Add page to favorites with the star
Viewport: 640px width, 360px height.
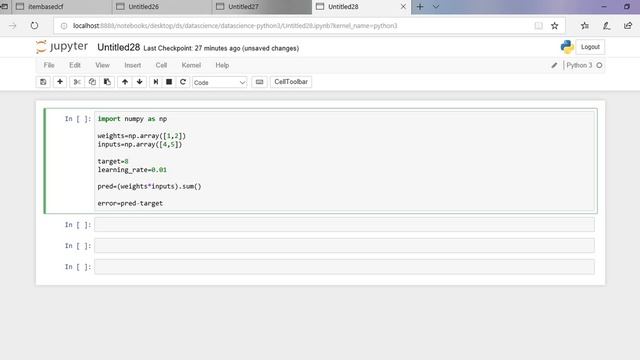tap(554, 26)
